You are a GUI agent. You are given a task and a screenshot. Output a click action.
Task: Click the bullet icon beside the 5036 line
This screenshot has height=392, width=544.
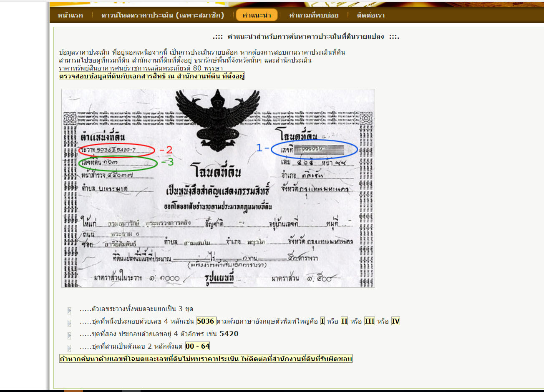coord(69,323)
